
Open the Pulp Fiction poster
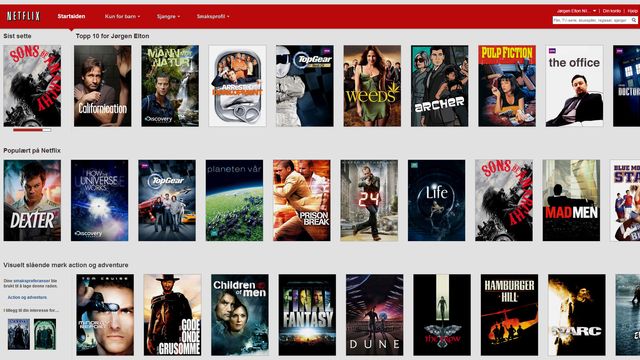click(507, 86)
